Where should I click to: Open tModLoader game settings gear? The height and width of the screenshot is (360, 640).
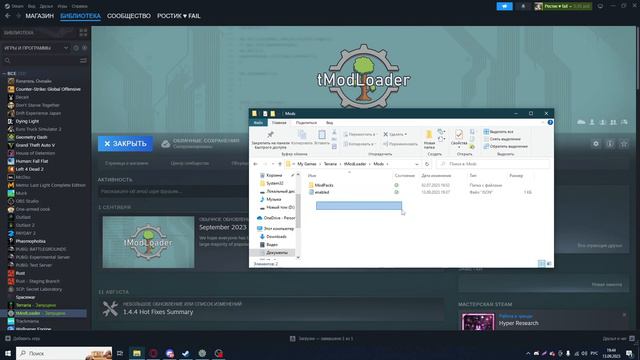tap(596, 144)
